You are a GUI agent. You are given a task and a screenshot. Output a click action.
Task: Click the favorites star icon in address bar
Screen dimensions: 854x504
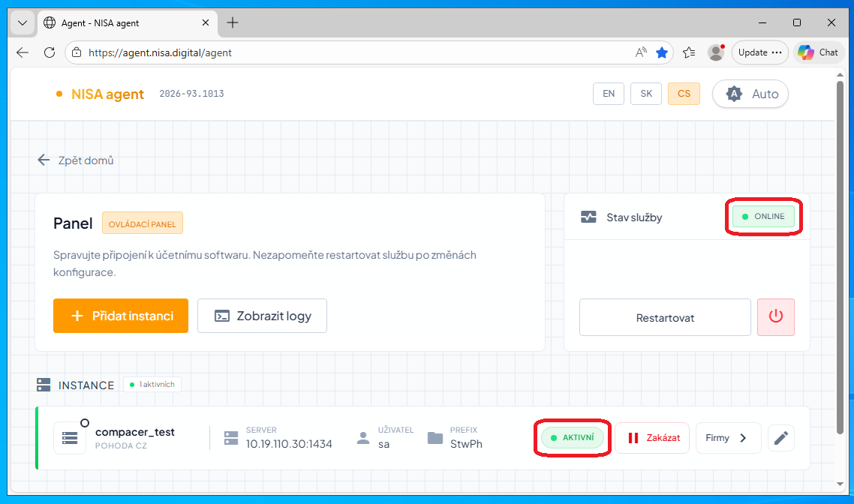pyautogui.click(x=661, y=52)
